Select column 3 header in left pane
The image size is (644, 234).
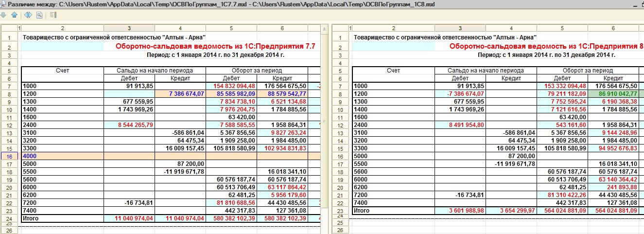point(129,28)
